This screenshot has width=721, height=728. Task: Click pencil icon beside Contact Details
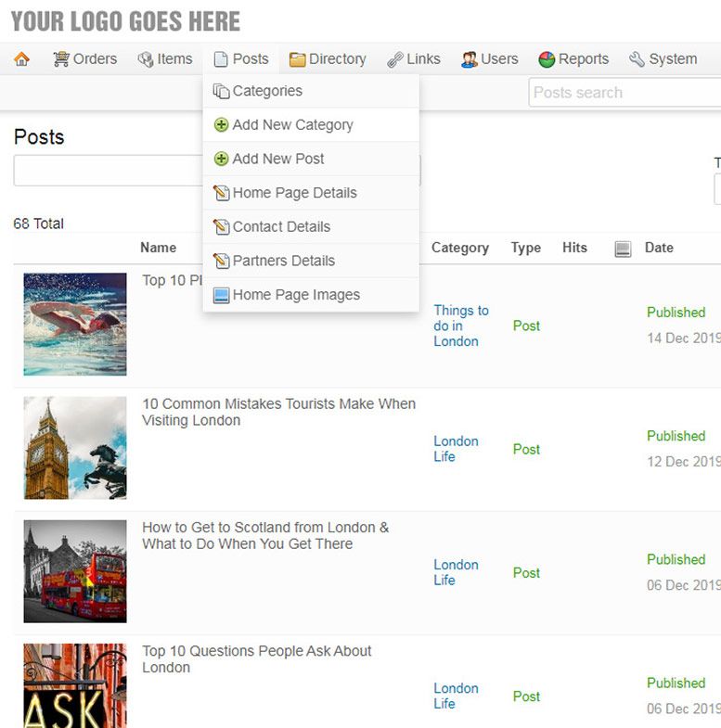(x=221, y=226)
